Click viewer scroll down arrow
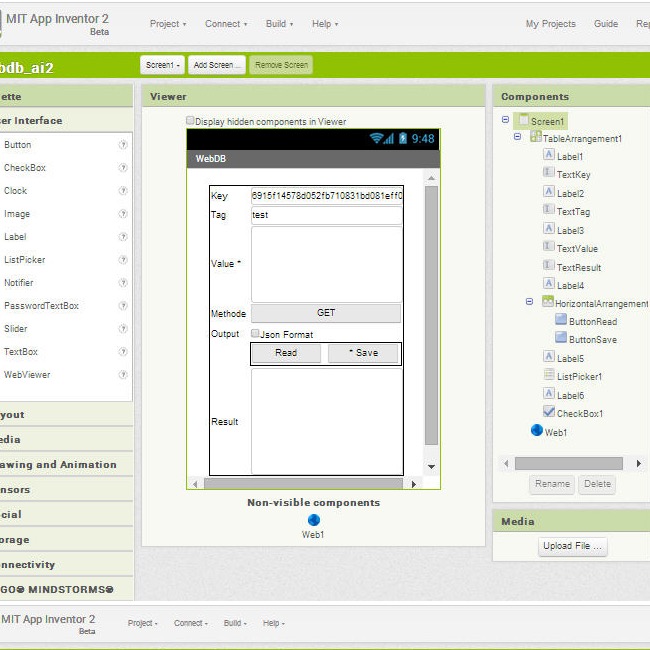 click(x=431, y=467)
